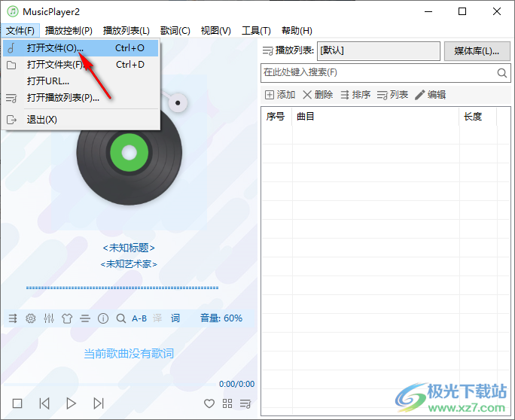Click the vinyl record album cover
This screenshot has width=515, height=420.
(x=129, y=153)
